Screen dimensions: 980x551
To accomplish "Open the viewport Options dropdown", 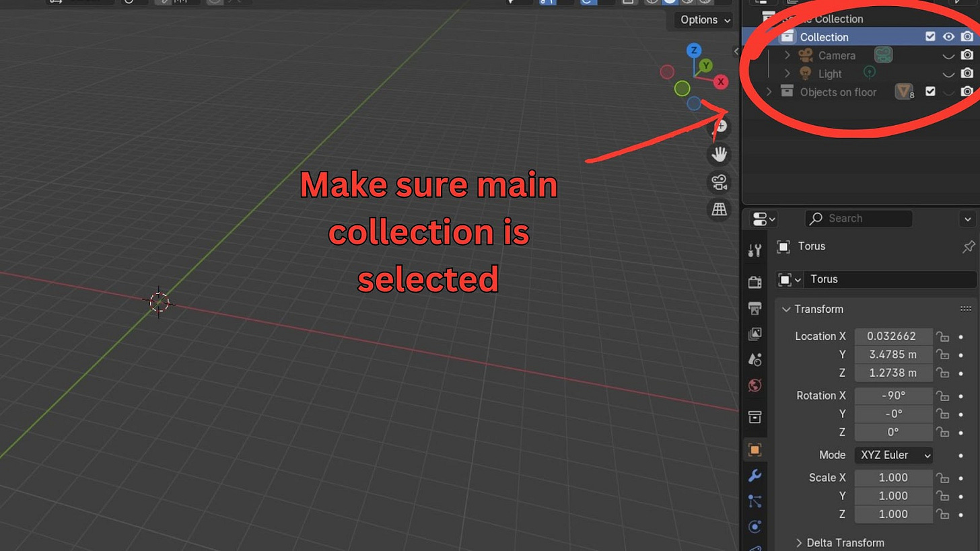I will coord(704,20).
